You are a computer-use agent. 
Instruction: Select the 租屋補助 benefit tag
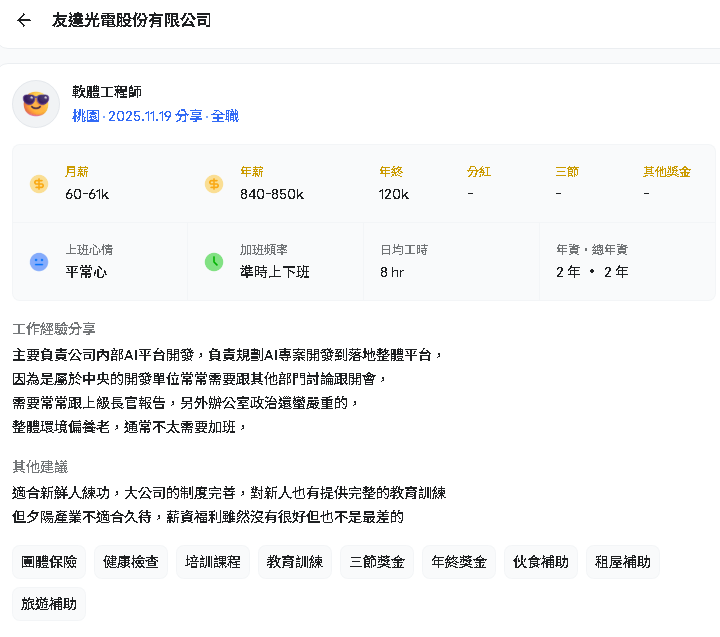[x=623, y=562]
